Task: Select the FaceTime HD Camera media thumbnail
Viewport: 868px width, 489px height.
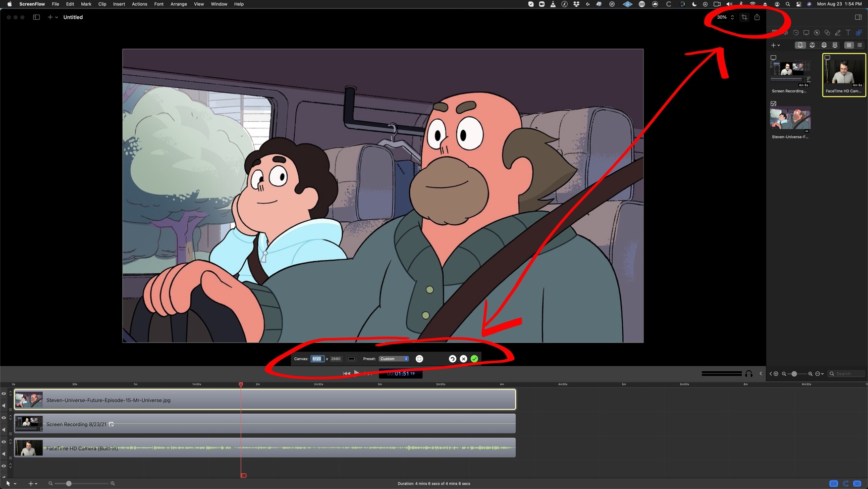Action: (844, 75)
